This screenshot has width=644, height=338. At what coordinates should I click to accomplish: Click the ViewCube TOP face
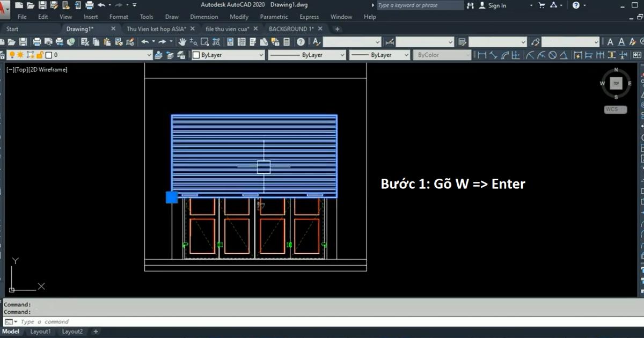tap(616, 83)
